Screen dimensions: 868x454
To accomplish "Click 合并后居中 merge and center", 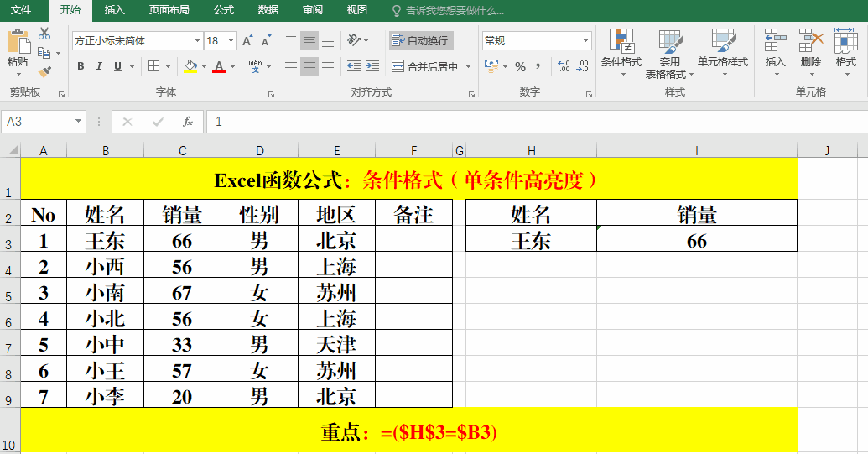I will [425, 66].
